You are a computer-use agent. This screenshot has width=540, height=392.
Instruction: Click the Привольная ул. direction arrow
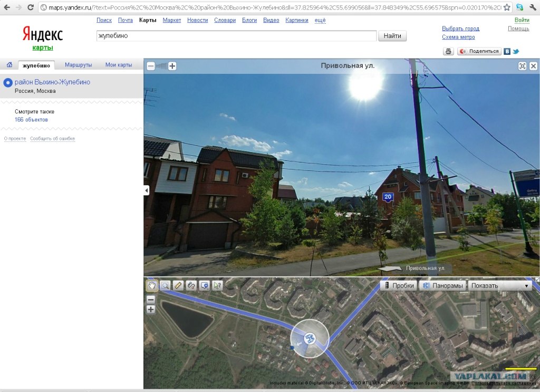point(390,269)
